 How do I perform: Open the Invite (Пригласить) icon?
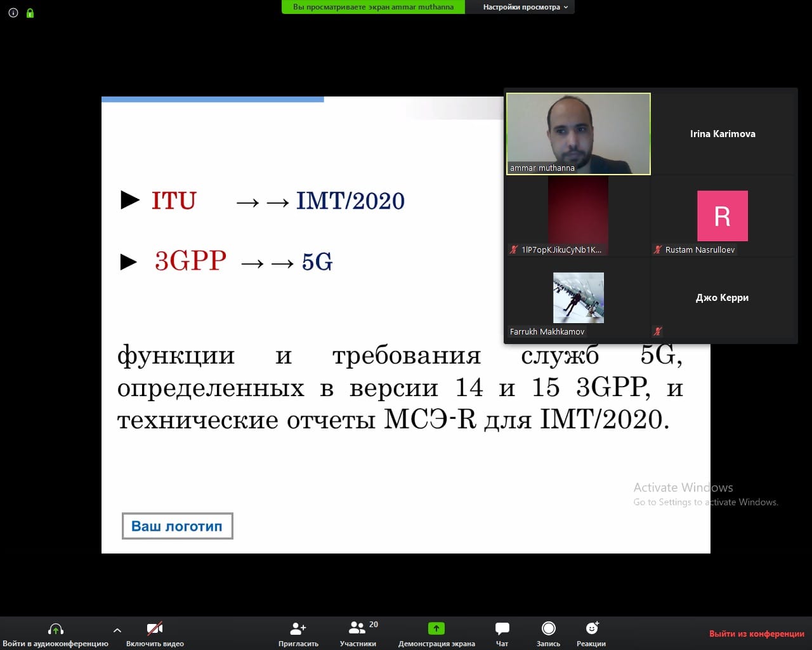[x=298, y=629]
